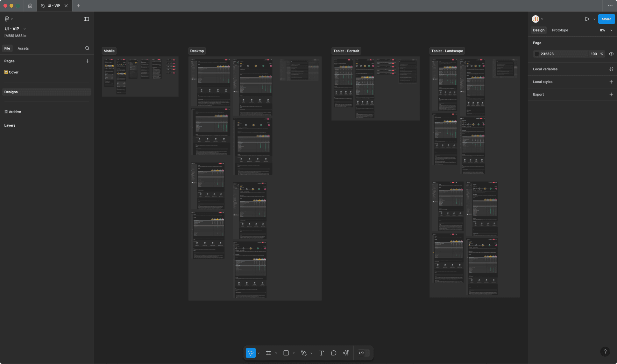Select the Pen tool
The height and width of the screenshot is (364, 617).
click(x=303, y=353)
